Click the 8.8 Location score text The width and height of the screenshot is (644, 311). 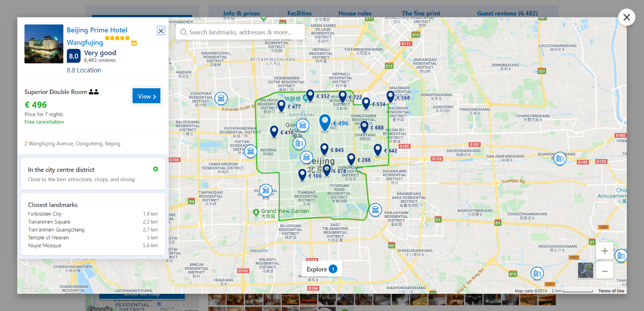pos(84,70)
